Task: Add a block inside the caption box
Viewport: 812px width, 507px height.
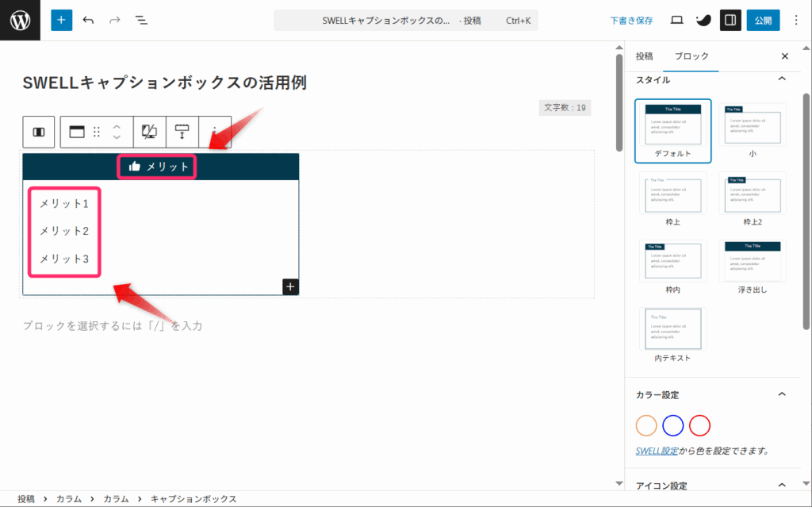Action: tap(290, 286)
